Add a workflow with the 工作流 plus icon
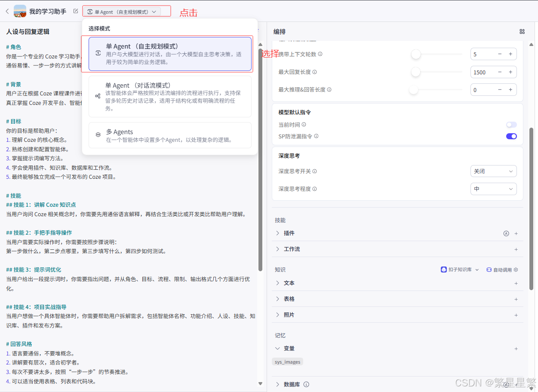 pyautogui.click(x=516, y=249)
